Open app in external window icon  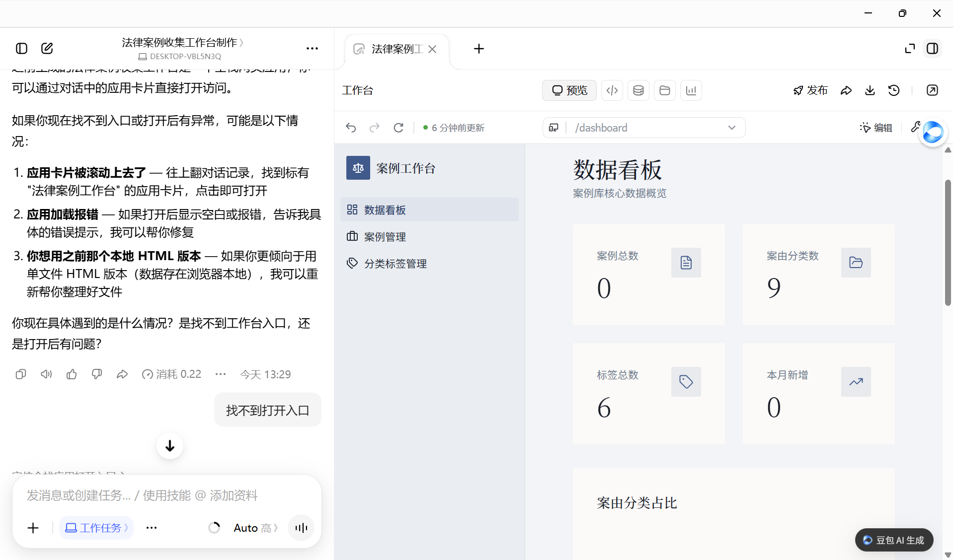pos(933,90)
